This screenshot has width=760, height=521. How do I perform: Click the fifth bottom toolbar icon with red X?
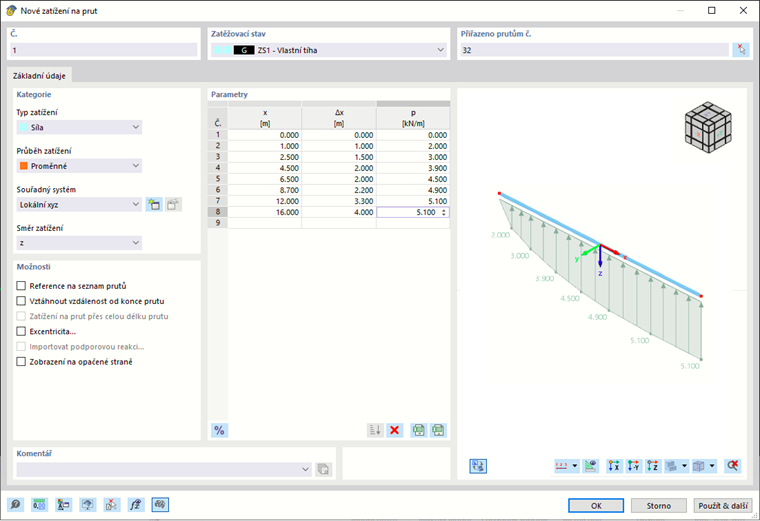click(111, 505)
